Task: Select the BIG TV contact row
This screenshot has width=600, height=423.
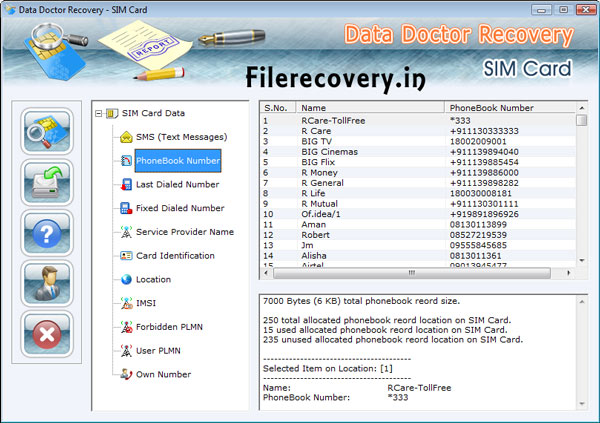Action: pyautogui.click(x=418, y=141)
